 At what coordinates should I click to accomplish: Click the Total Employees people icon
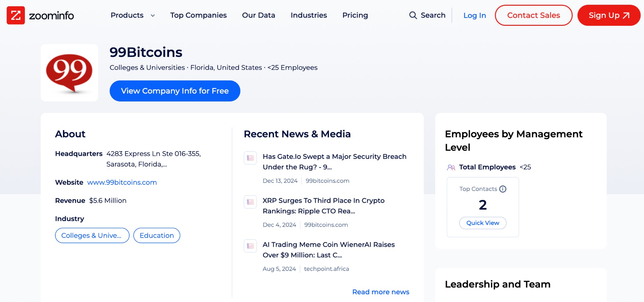(x=451, y=167)
